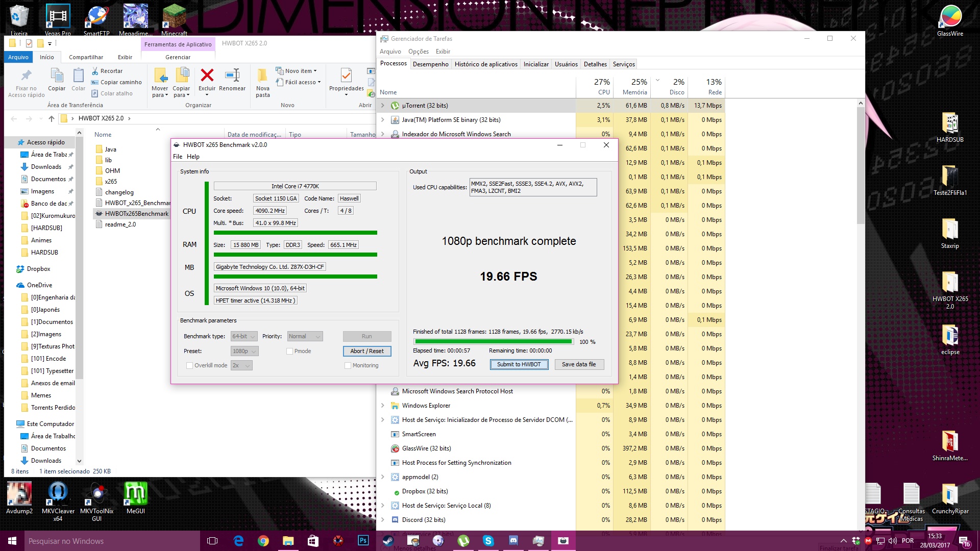Click the green RAM status bar
This screenshot has height=551, width=980.
click(x=295, y=255)
